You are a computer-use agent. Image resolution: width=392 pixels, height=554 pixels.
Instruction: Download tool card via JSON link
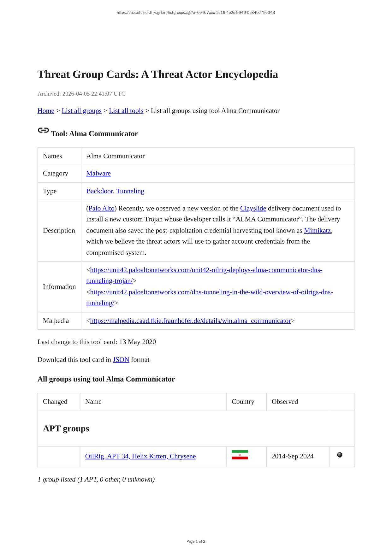[121, 360]
